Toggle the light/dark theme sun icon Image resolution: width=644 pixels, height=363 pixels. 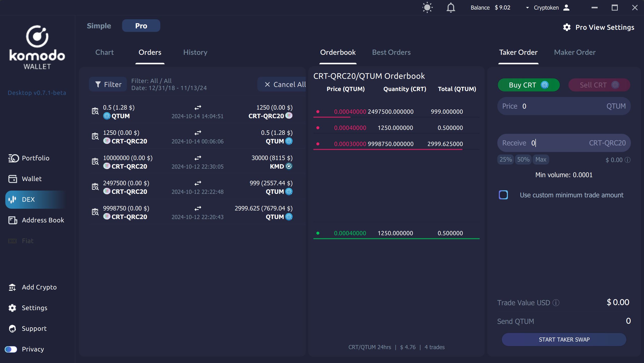pyautogui.click(x=427, y=8)
